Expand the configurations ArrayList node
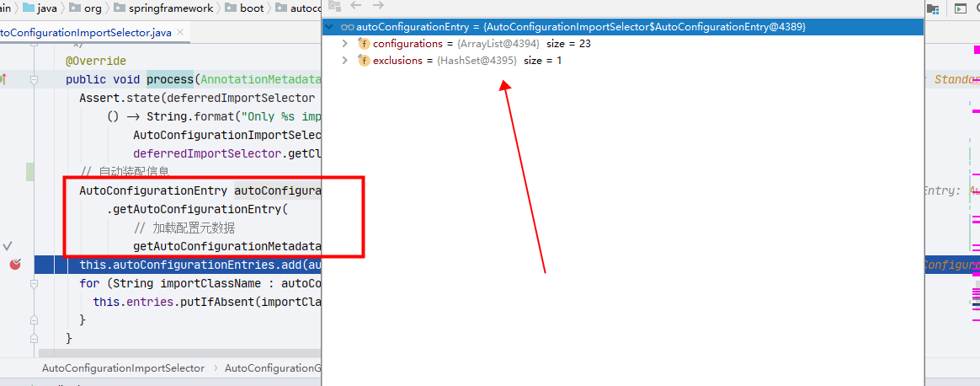 point(344,44)
